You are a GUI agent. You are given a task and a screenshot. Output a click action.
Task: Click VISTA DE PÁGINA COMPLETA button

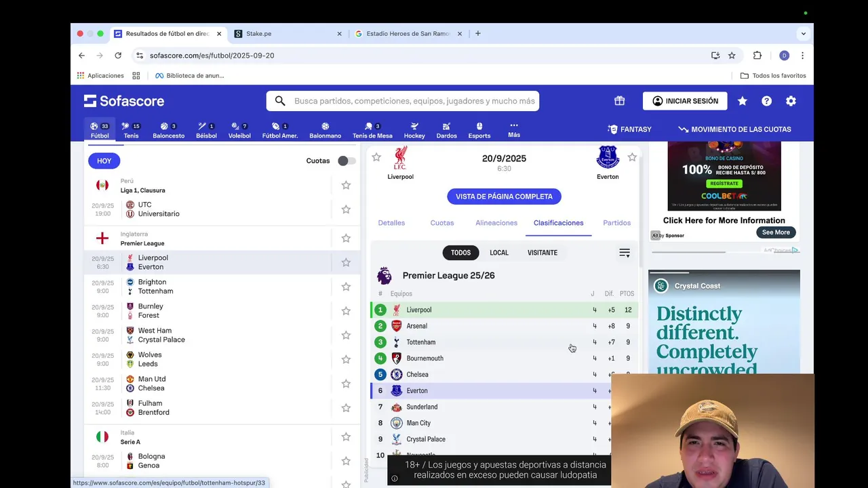[x=504, y=197]
